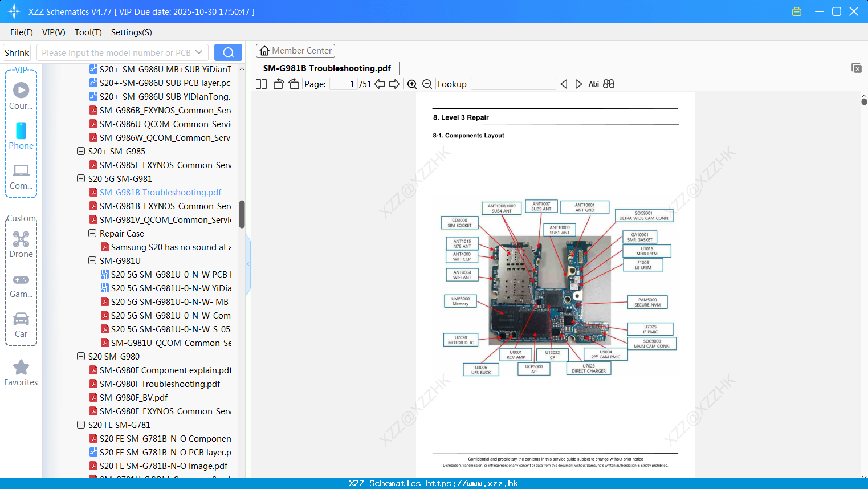Screen dimensions: 868x489
Task: Click the blue search button
Action: 228,52
